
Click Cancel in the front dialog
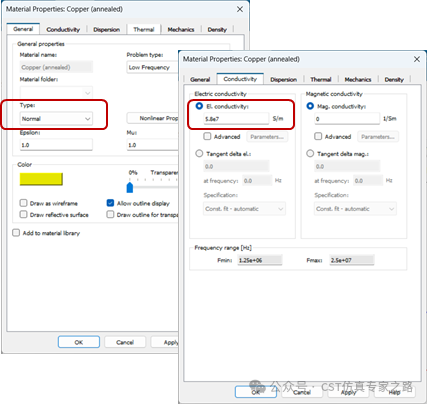coord(302,392)
